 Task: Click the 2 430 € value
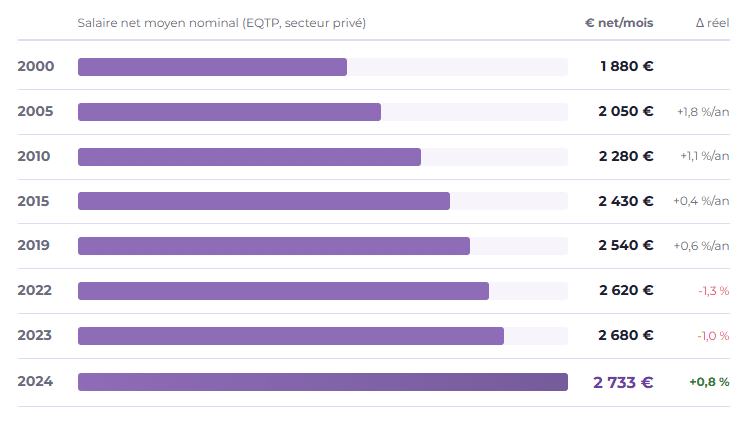pos(626,201)
